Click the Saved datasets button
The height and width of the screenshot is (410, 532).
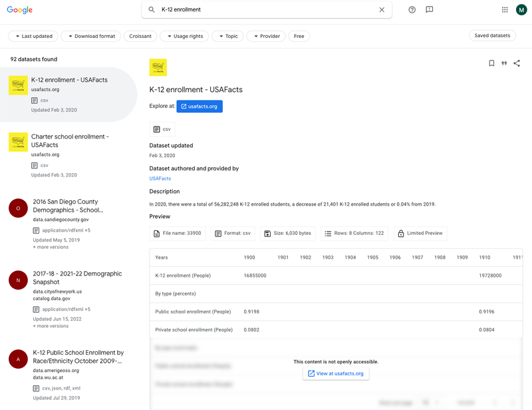click(492, 35)
